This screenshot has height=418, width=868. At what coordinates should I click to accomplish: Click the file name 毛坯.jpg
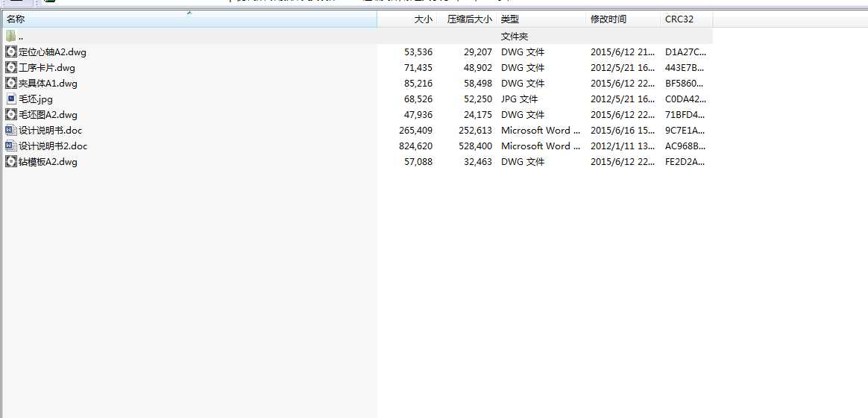pos(36,99)
